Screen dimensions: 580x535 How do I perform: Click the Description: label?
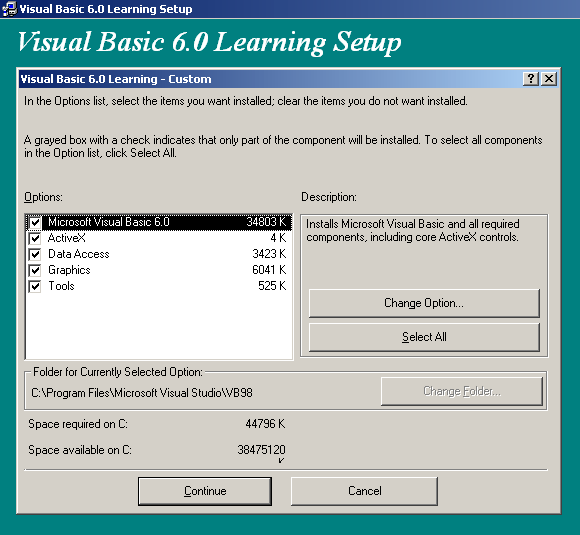point(329,197)
